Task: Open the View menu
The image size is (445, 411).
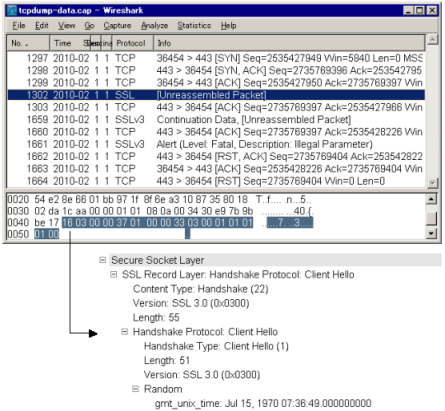Action: click(x=67, y=26)
